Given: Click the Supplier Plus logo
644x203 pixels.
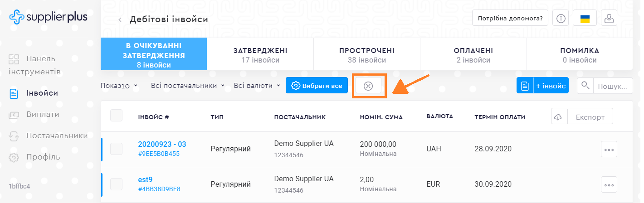Looking at the screenshot, I should [x=48, y=17].
